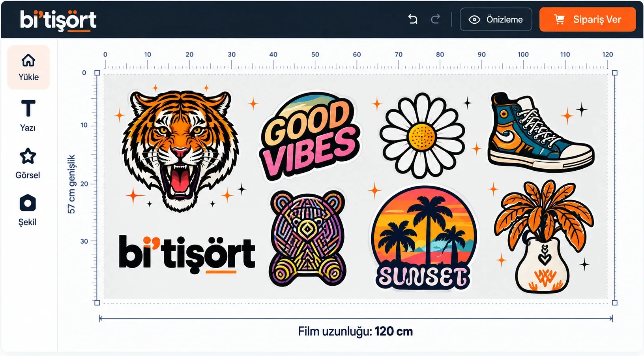Select the colorful bear sticker
The image size is (644, 356).
pyautogui.click(x=307, y=239)
